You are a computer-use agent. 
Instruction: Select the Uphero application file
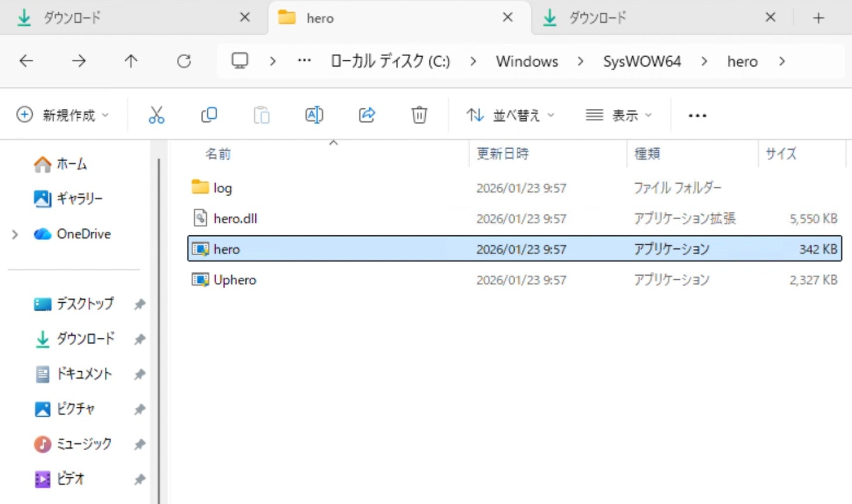pos(234,280)
